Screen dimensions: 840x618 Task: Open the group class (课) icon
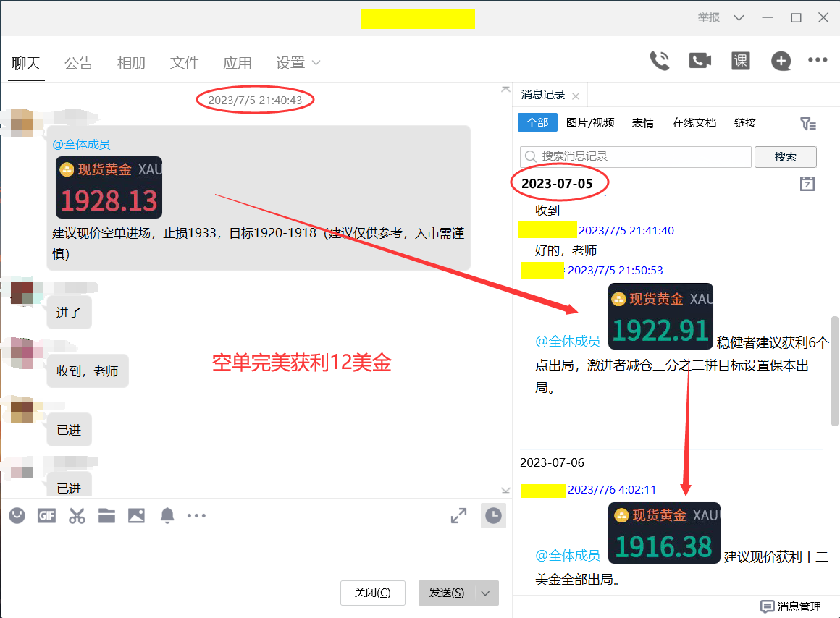click(740, 61)
